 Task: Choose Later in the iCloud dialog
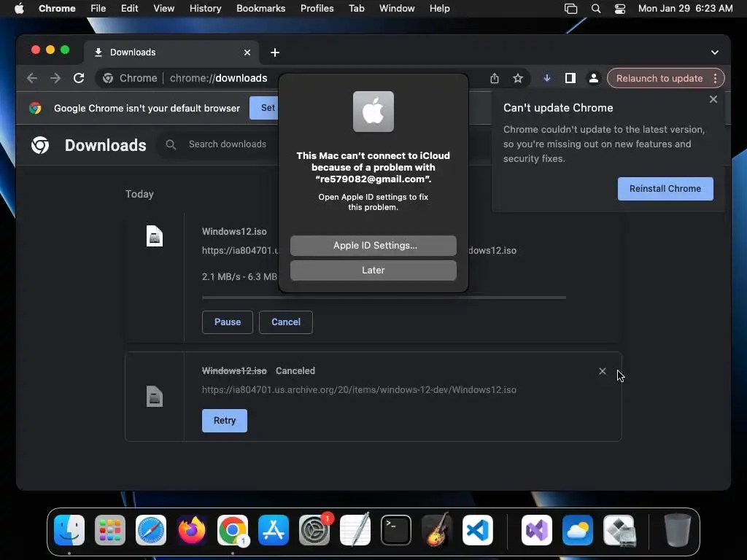(373, 271)
